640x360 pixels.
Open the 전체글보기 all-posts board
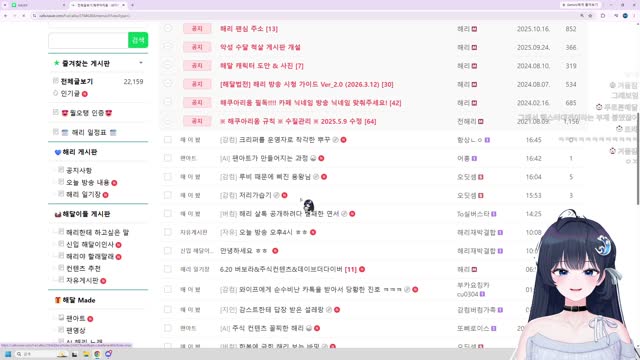click(x=77, y=82)
